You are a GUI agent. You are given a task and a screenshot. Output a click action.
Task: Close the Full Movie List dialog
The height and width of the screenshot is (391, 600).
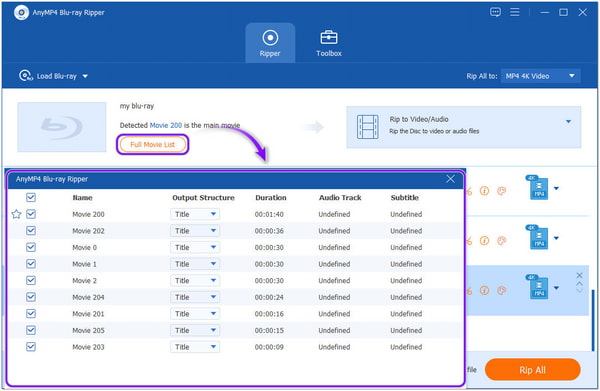click(x=450, y=179)
